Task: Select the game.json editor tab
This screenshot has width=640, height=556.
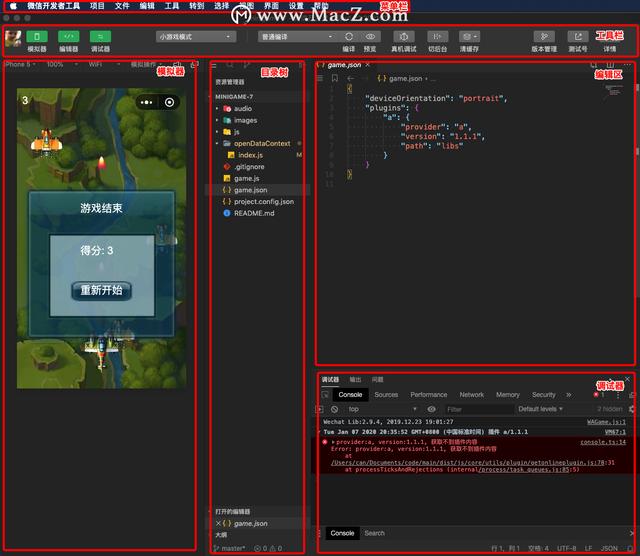Action: (x=344, y=65)
